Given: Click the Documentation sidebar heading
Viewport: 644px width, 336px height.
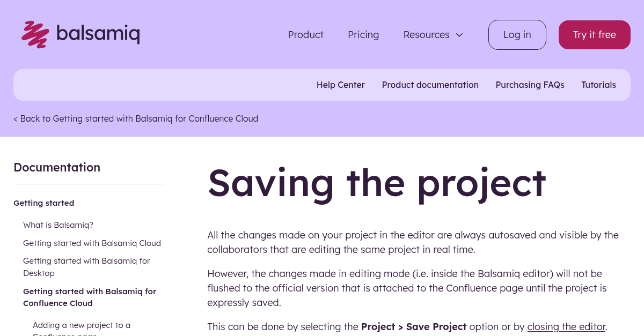Looking at the screenshot, I should click(57, 167).
